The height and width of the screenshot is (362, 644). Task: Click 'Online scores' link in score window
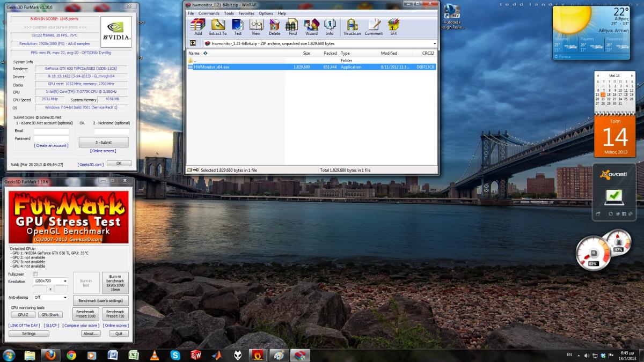104,151
